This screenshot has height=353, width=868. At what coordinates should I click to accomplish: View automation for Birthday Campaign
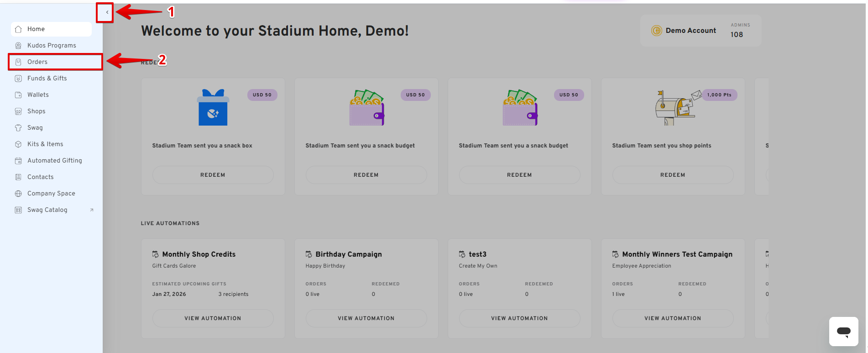pyautogui.click(x=366, y=318)
